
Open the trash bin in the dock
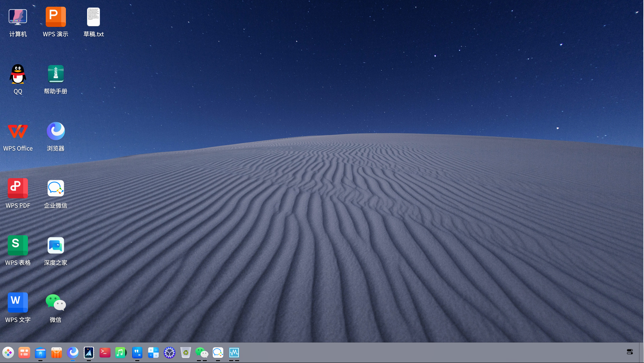pos(186,353)
